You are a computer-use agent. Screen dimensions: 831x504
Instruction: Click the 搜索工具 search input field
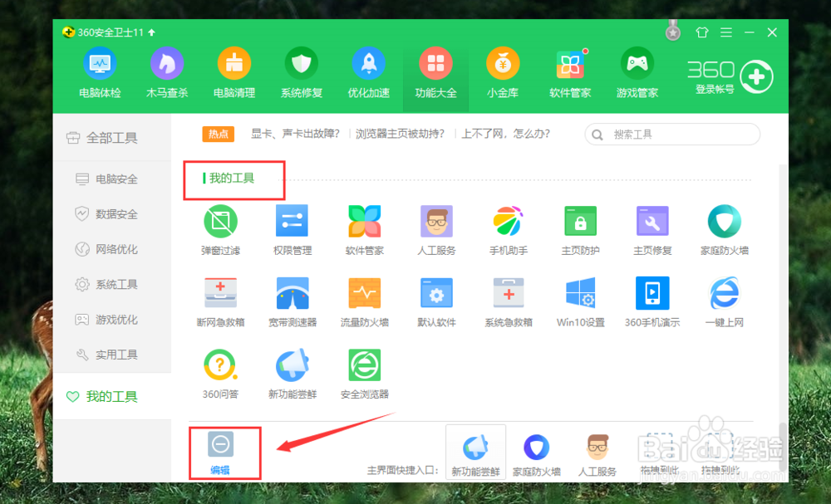(673, 134)
